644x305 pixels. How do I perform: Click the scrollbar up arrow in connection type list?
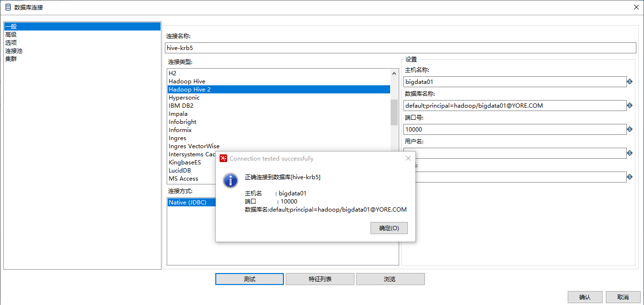394,73
